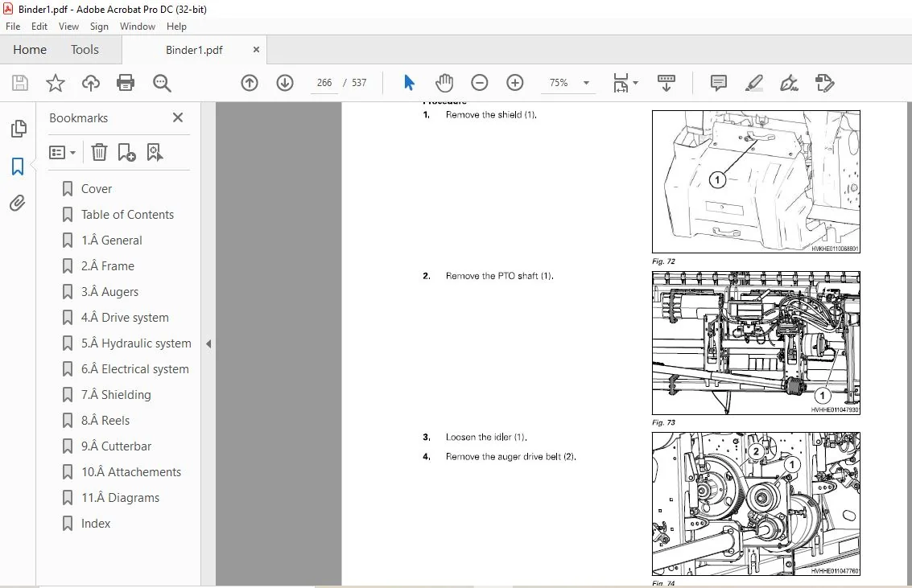Open the 7. Shielding bookmark
This screenshot has width=912, height=588.
coord(117,394)
